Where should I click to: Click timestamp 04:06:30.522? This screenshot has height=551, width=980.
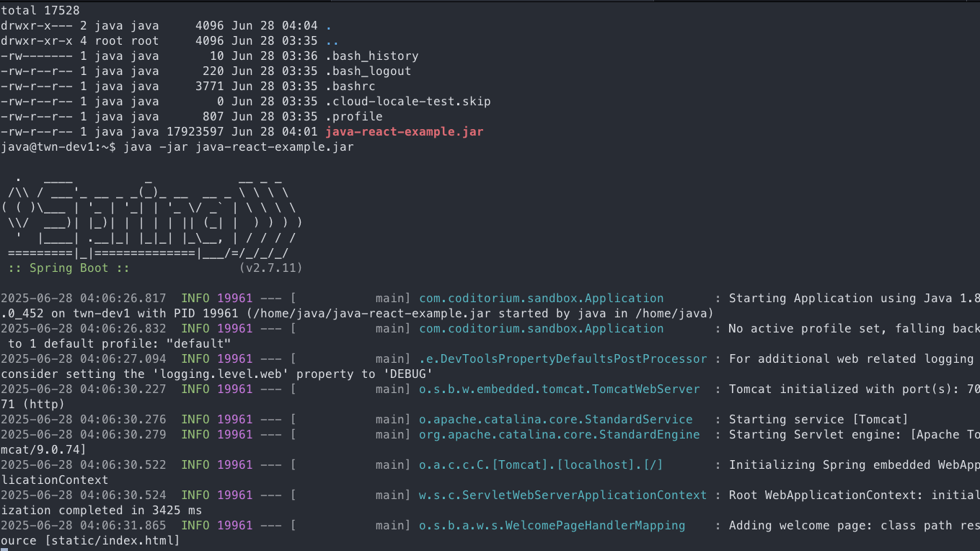[123, 464]
